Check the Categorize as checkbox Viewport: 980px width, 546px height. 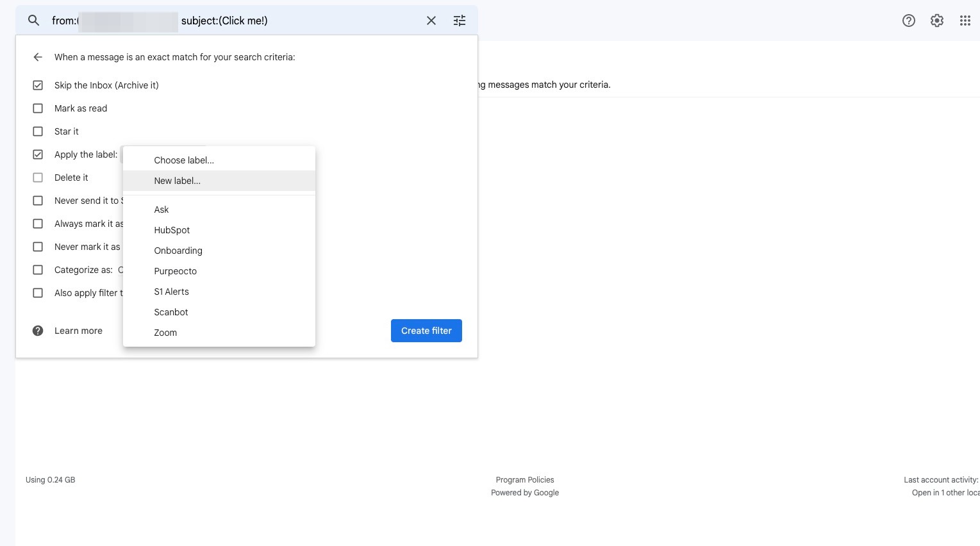click(38, 270)
